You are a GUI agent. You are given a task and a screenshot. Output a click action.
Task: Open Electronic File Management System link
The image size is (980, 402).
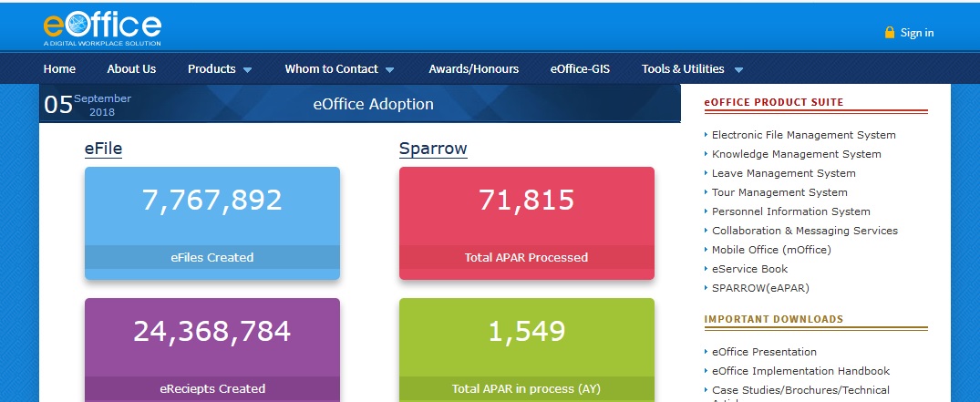pyautogui.click(x=803, y=135)
